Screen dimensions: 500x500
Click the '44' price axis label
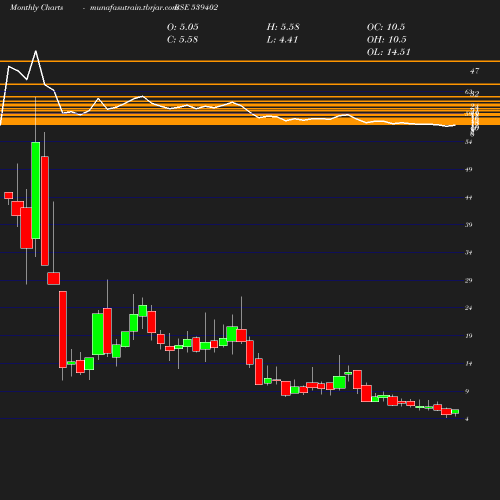(x=469, y=198)
